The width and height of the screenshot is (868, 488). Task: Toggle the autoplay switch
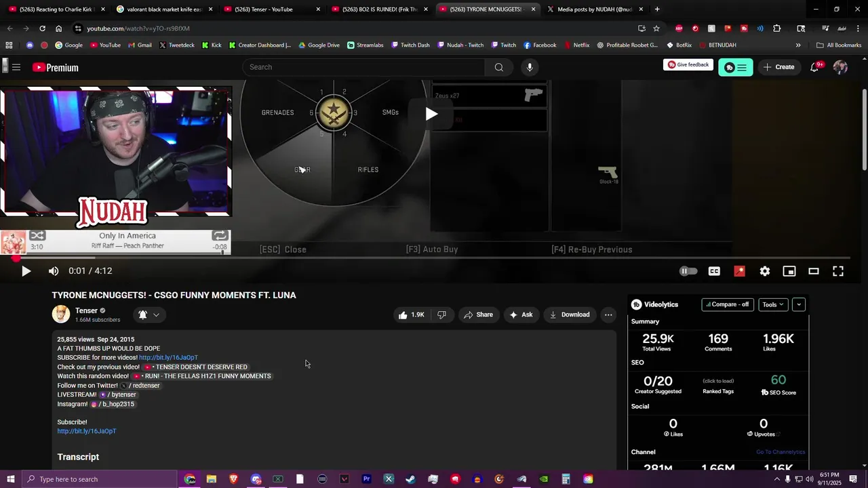[688, 271]
